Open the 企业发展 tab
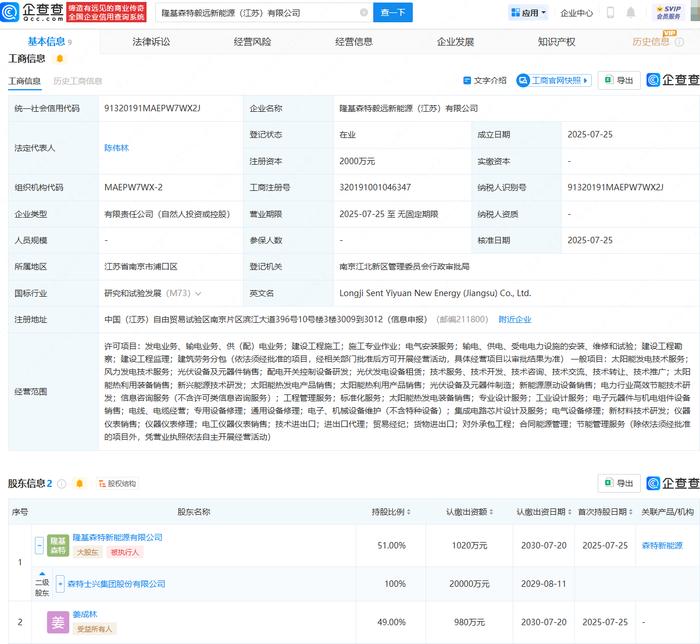This screenshot has width=700, height=644. [455, 42]
